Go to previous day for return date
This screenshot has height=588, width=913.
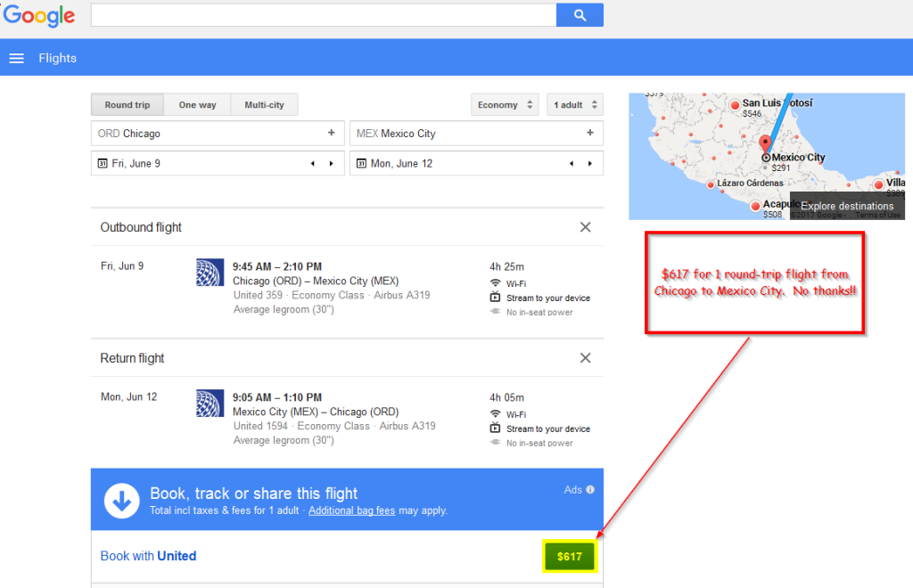coord(572,163)
